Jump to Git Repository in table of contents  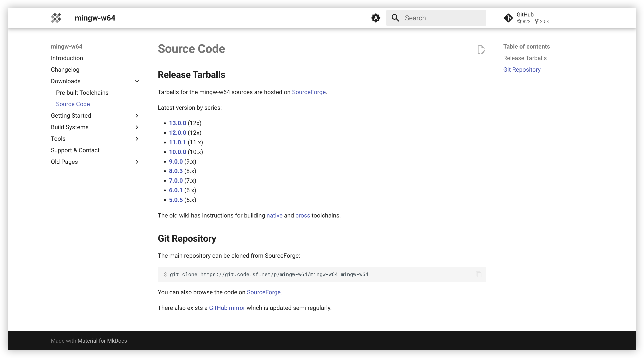[x=522, y=70]
